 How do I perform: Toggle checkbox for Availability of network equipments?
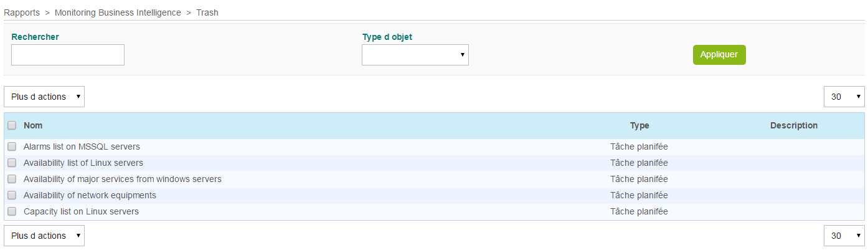[x=12, y=196]
